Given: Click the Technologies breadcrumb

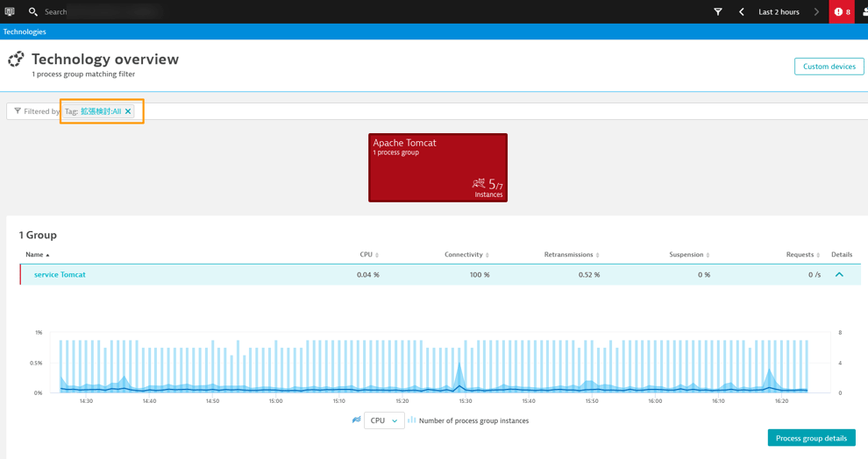Looking at the screenshot, I should click(x=25, y=32).
